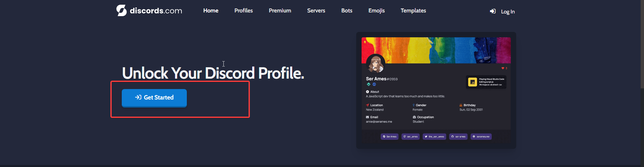Image resolution: width=644 pixels, height=167 pixels.
Task: Open the Emojis section
Action: coord(376,11)
